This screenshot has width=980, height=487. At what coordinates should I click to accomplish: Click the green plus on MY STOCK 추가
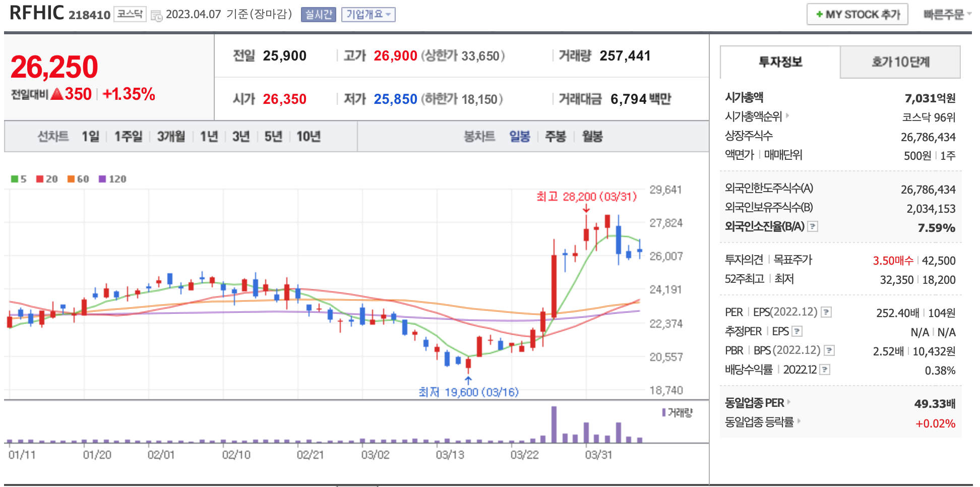click(819, 15)
